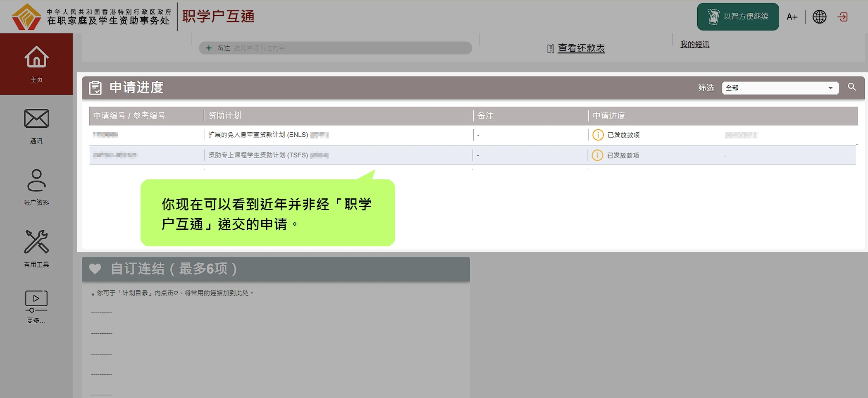Click the clipboard icon beside 查看还款表
Screen dimensions: 868x398
tap(551, 49)
